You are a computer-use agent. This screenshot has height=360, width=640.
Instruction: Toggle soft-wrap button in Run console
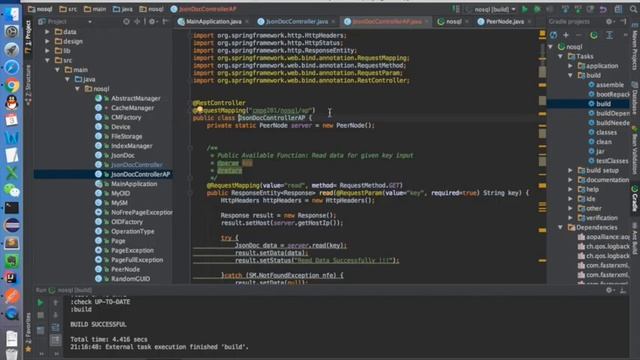[55, 328]
